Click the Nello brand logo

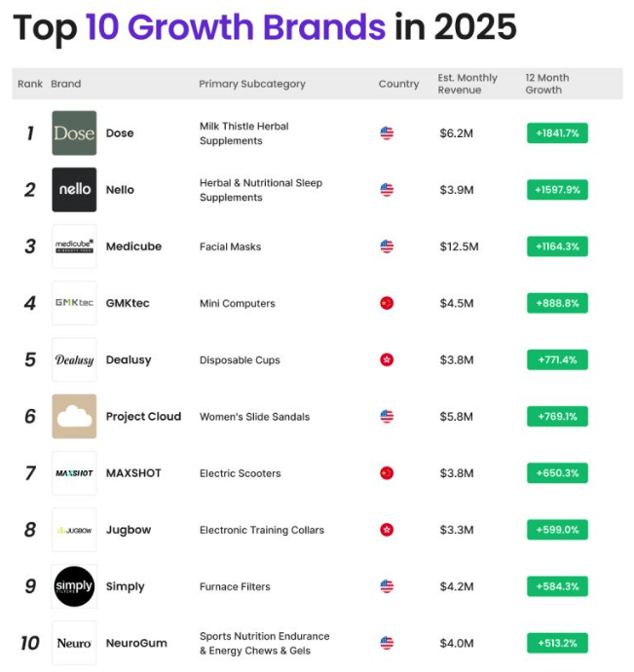(74, 190)
